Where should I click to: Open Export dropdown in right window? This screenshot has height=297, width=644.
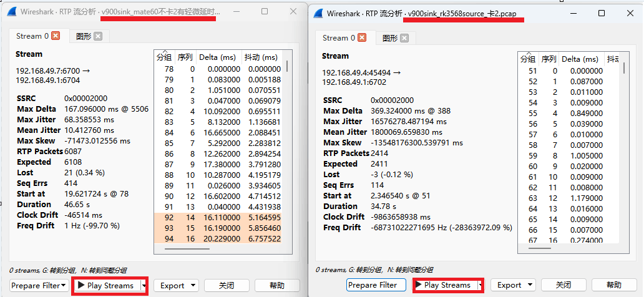pyautogui.click(x=514, y=285)
